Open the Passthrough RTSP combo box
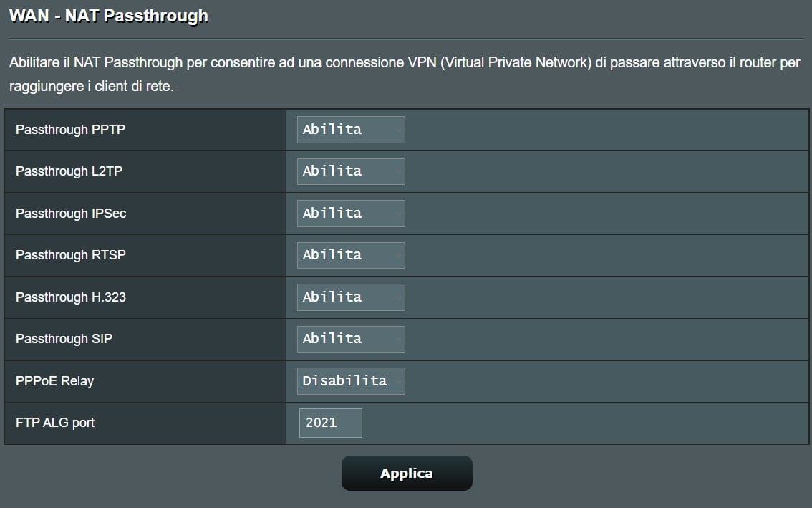This screenshot has width=812, height=508. 351,255
